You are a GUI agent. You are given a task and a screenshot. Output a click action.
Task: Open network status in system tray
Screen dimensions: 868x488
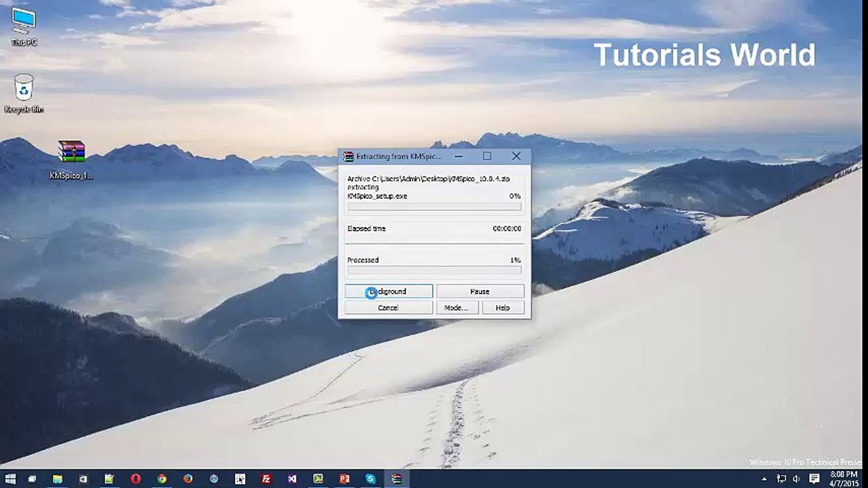coord(780,479)
